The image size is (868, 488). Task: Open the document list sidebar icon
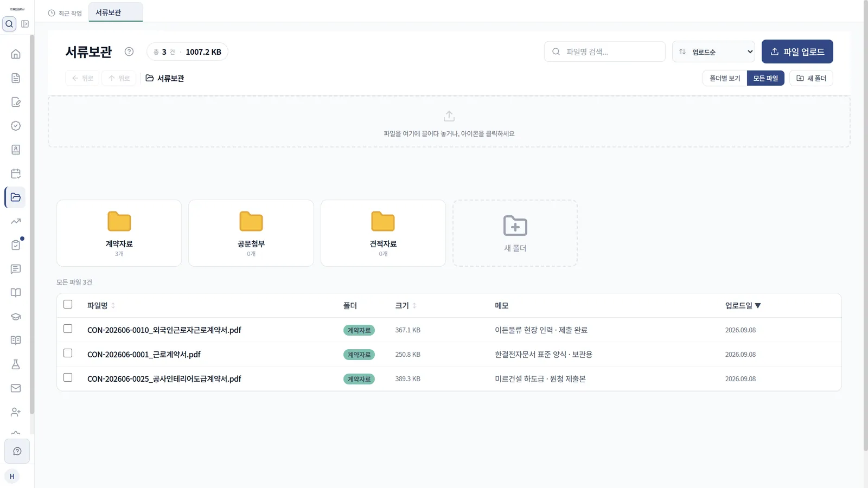[x=16, y=78]
